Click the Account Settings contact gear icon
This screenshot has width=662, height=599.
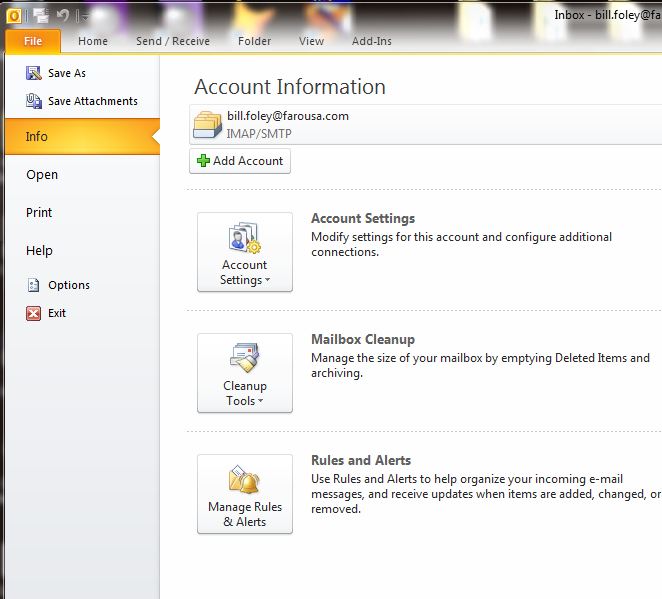tap(244, 238)
